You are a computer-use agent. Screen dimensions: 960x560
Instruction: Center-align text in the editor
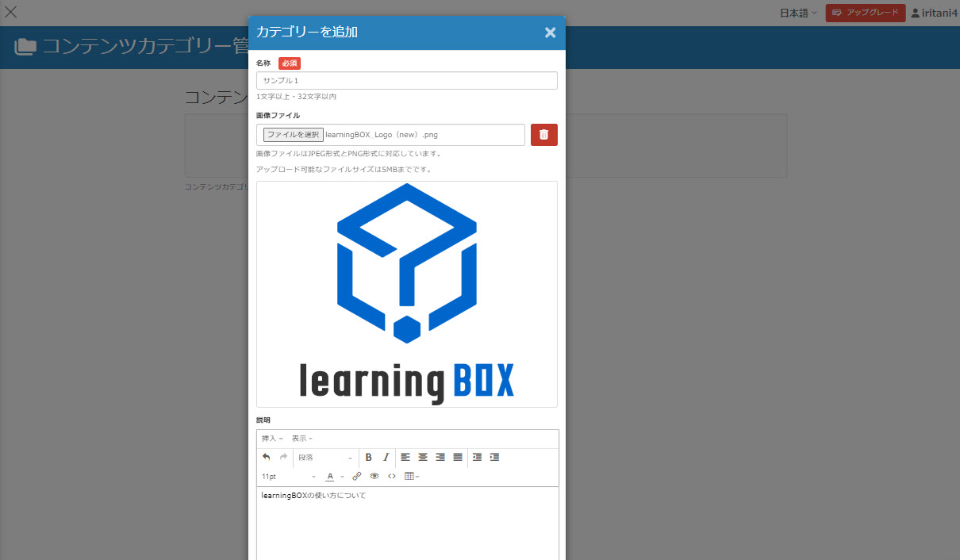click(423, 458)
